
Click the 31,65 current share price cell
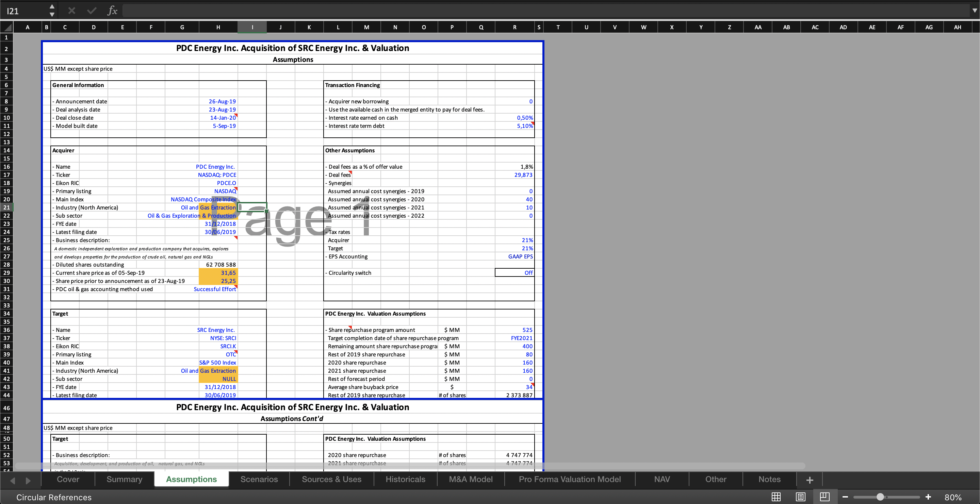[218, 273]
